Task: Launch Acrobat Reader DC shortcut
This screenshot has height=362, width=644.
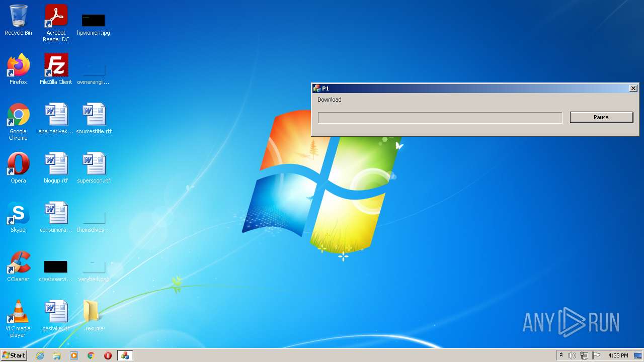Action: 56,23
